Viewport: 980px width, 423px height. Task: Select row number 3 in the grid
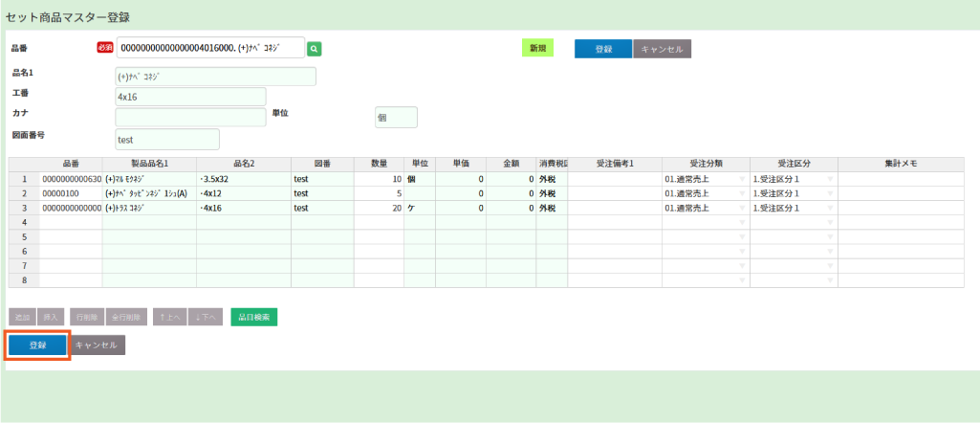pyautogui.click(x=24, y=208)
